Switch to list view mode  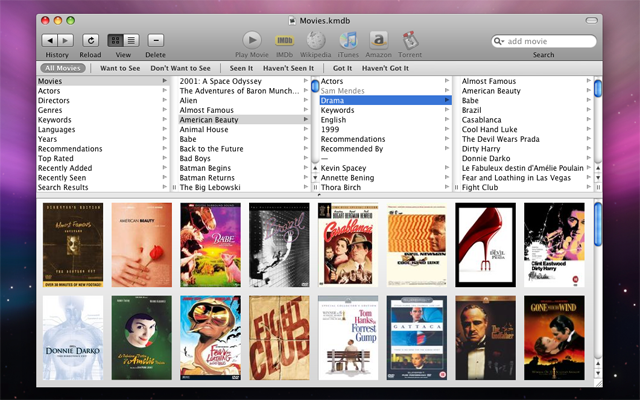coord(132,40)
